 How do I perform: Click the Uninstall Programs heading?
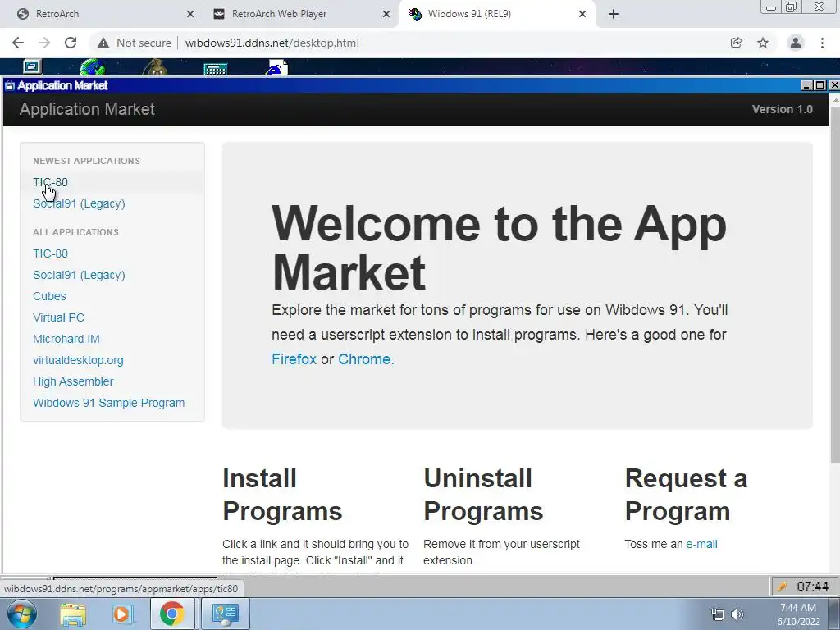483,495
